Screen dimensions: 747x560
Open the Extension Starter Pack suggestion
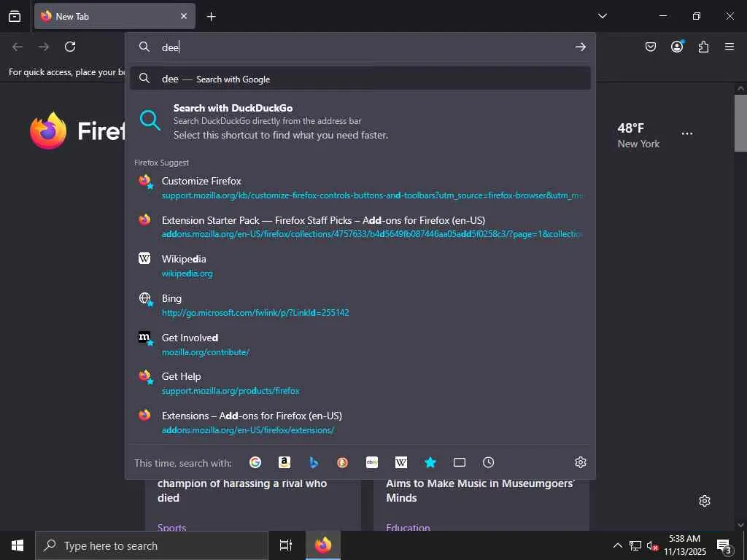(x=360, y=227)
